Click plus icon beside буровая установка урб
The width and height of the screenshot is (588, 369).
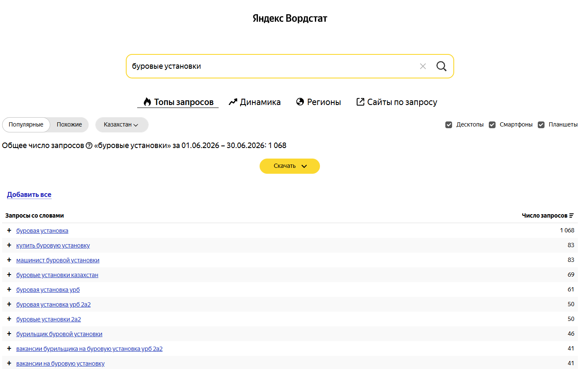pos(9,289)
